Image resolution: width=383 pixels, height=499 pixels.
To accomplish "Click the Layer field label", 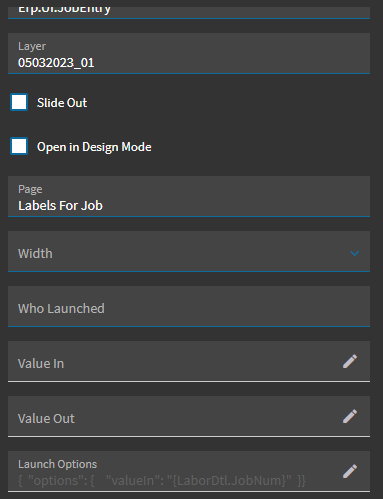I will (x=32, y=46).
